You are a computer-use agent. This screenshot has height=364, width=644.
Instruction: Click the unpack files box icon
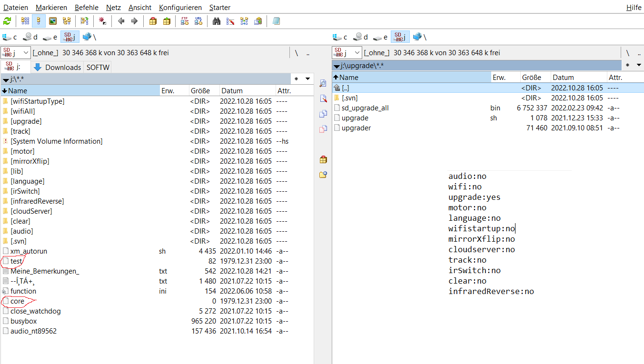point(167,21)
